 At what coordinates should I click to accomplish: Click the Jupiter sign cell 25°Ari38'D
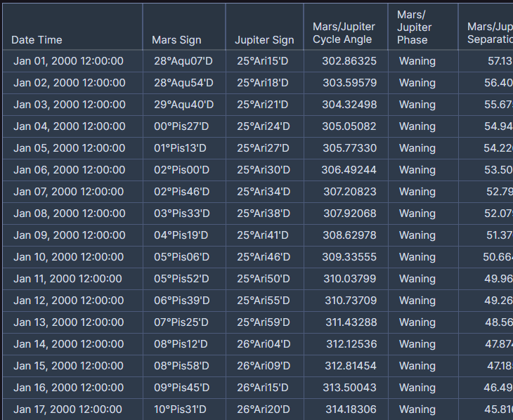(263, 214)
